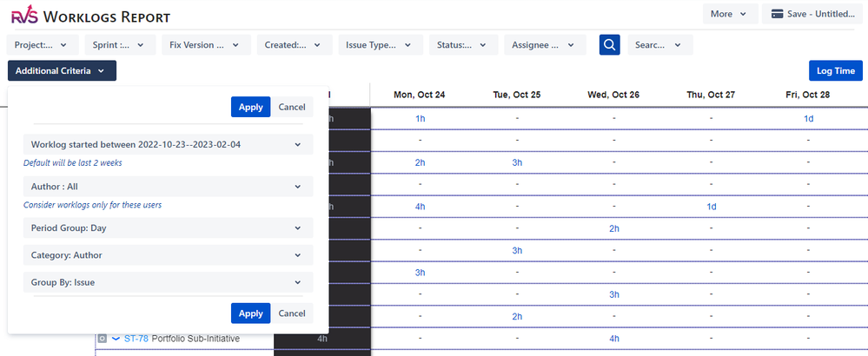Click the Log Time button
Viewport: 868px width, 356px height.
[835, 70]
